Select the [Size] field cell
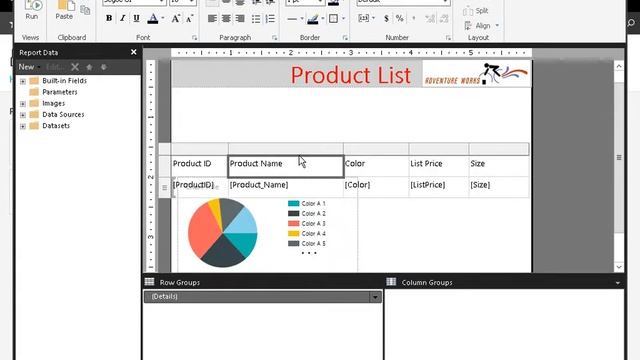640x360 pixels. [x=499, y=187]
